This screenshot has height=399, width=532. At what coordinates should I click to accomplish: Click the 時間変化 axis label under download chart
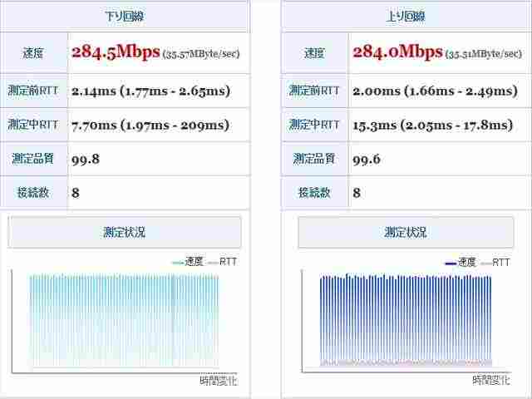(x=219, y=381)
